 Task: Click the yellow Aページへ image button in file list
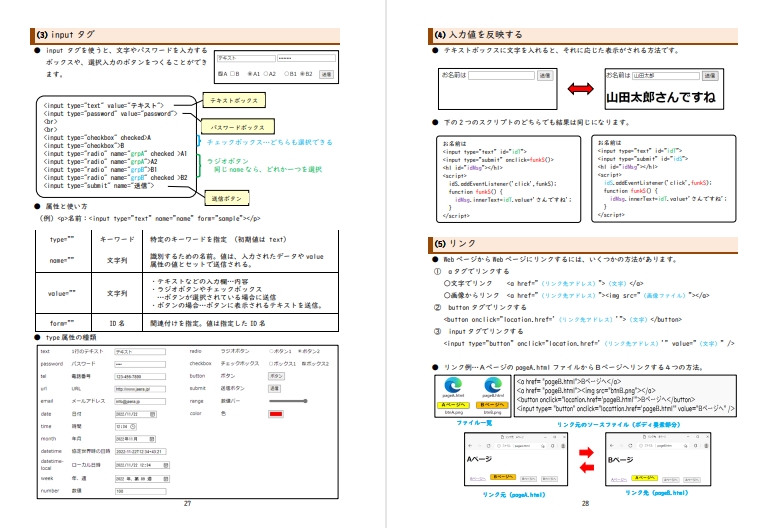453,405
